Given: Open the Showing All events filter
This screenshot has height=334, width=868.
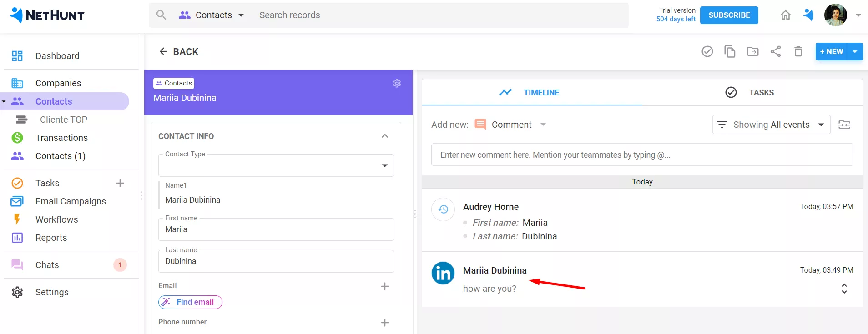Looking at the screenshot, I should click(x=771, y=125).
